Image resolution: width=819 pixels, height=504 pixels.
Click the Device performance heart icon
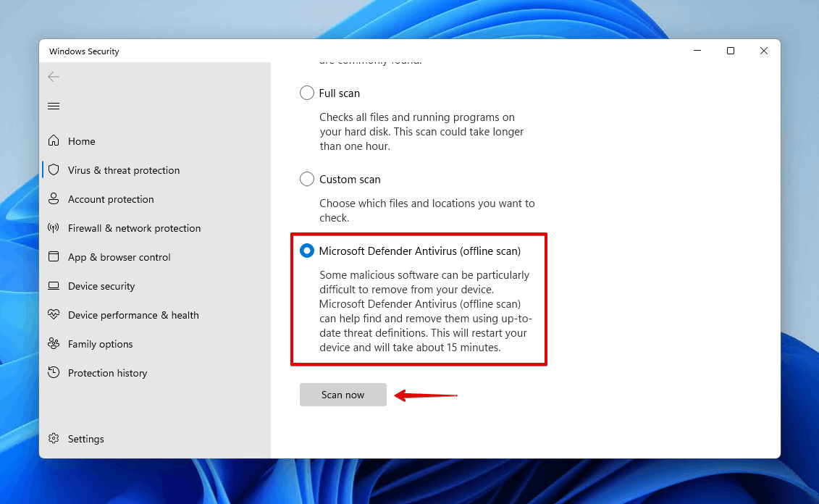pos(54,314)
